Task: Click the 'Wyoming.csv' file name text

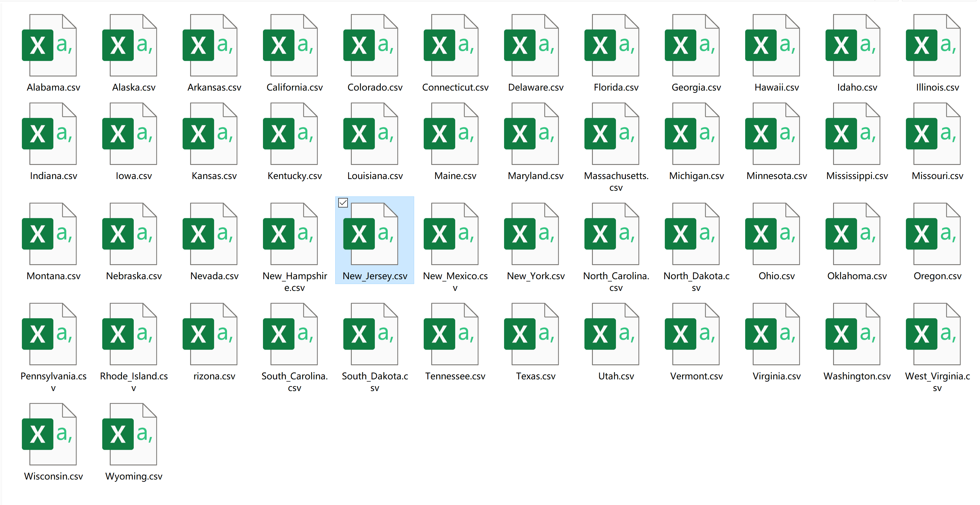Action: click(x=134, y=477)
